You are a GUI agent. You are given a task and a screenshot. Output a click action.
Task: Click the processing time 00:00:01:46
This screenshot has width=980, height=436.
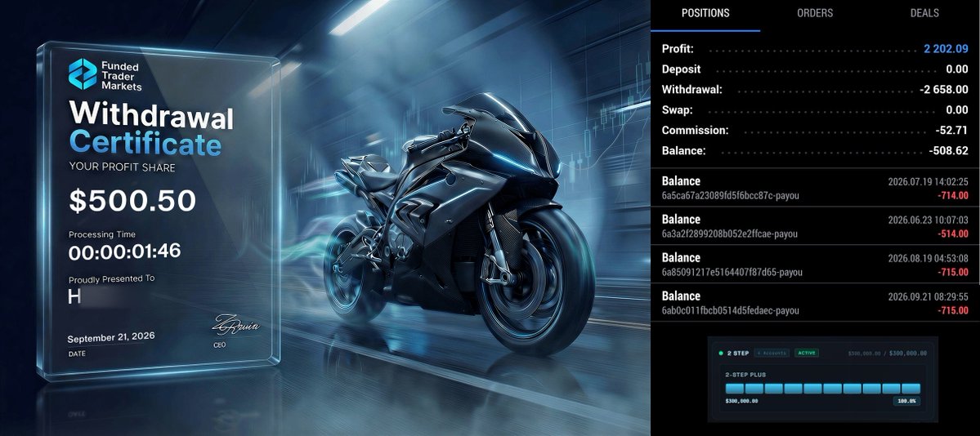[124, 251]
